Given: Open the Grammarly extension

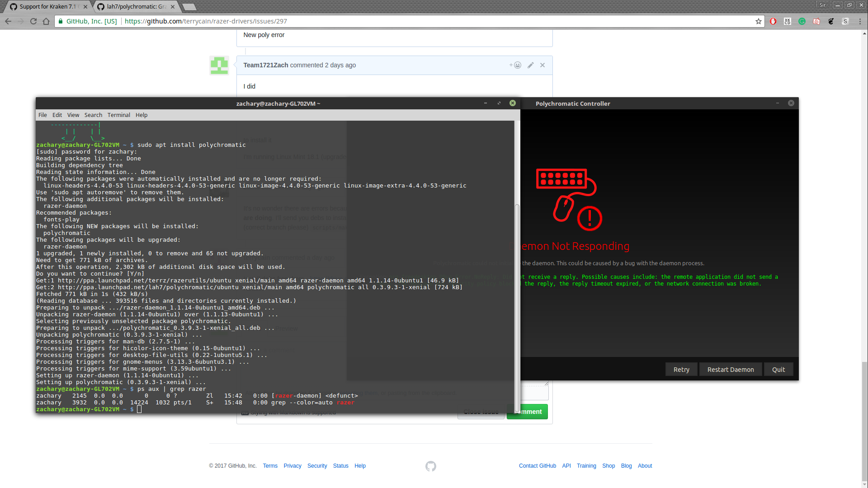Looking at the screenshot, I should coord(802,21).
